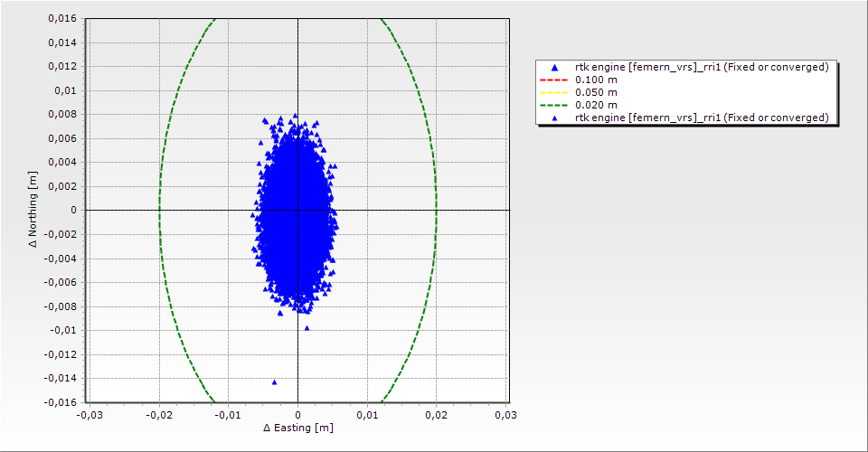The image size is (868, 452).
Task: Click the -0,03 tick label on the easting axis
Action: [89, 415]
